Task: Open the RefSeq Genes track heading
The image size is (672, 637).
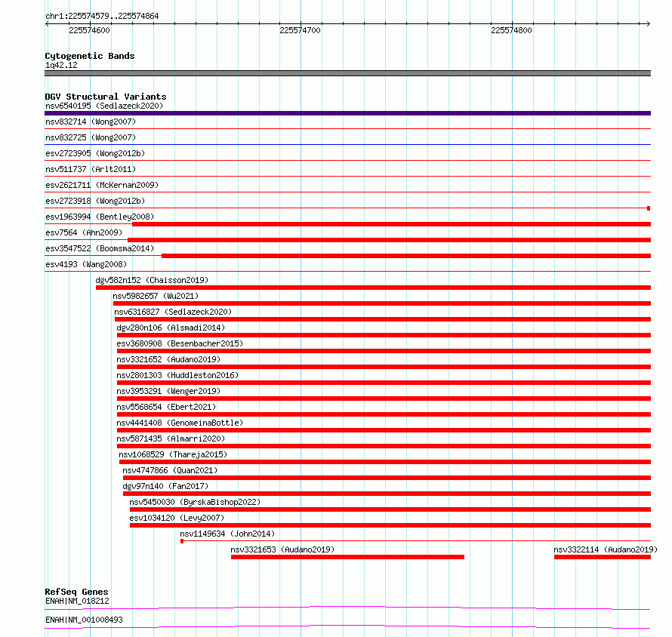Action: pos(76,592)
